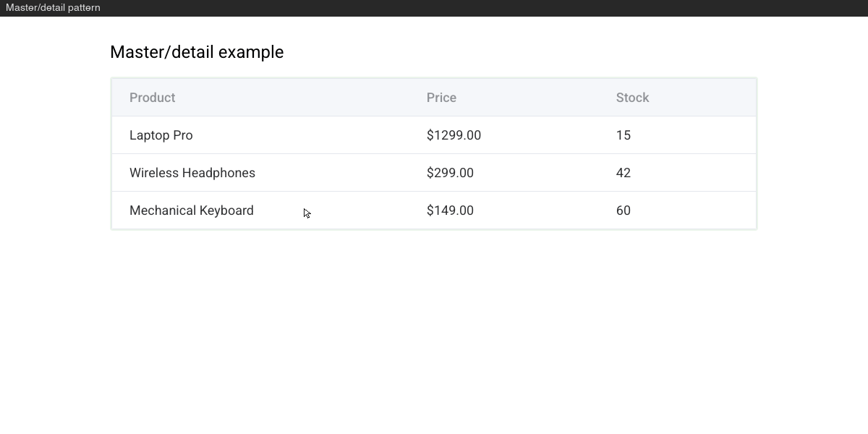Click the dark title bar's empty area

pyautogui.click(x=485, y=8)
